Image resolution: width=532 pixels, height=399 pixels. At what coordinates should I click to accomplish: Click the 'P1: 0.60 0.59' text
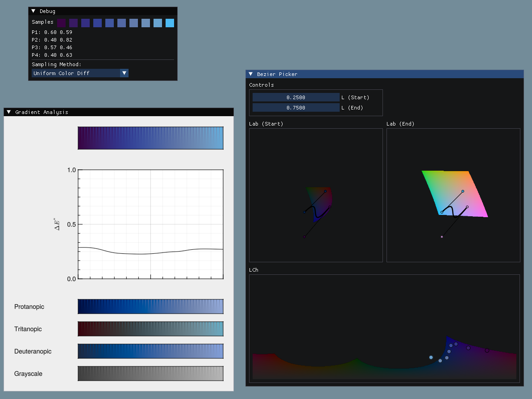(52, 32)
